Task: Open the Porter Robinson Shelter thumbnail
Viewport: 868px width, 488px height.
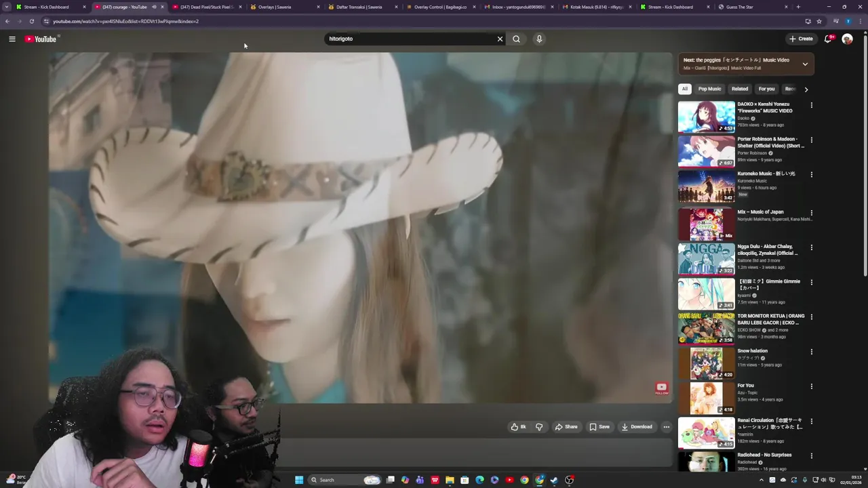Action: tap(706, 151)
